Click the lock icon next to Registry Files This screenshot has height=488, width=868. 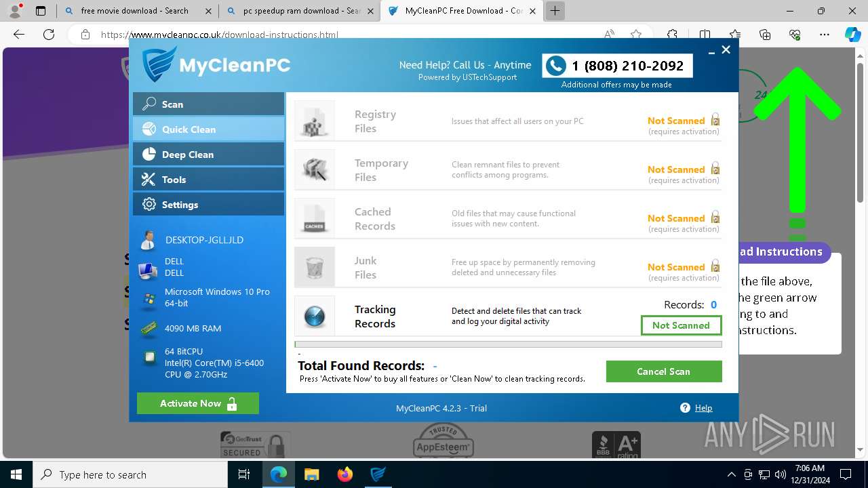click(715, 119)
